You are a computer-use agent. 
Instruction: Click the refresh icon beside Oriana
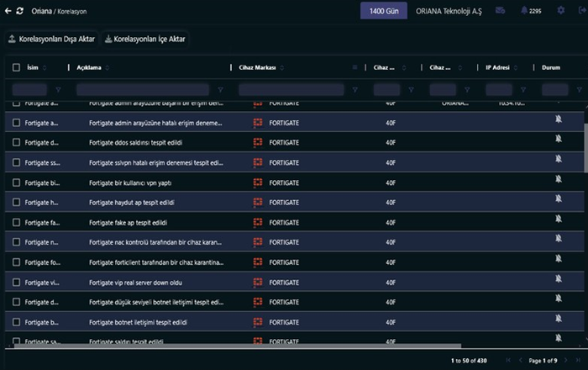coord(20,11)
